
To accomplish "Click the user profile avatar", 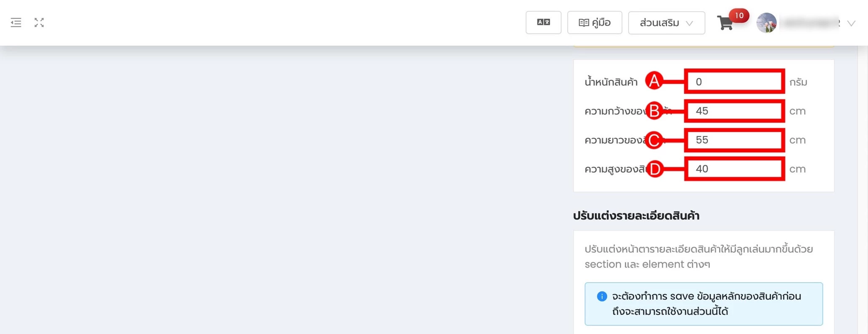I will pyautogui.click(x=766, y=23).
